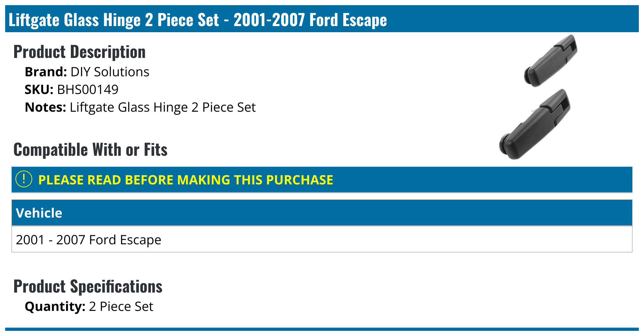The image size is (644, 336).
Task: Click the 2001-2007 Ford Escape text in the title
Action: click(x=310, y=20)
